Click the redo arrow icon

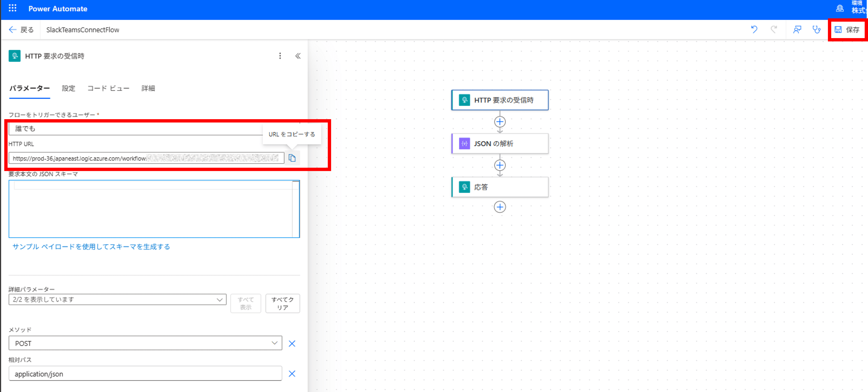pyautogui.click(x=774, y=29)
